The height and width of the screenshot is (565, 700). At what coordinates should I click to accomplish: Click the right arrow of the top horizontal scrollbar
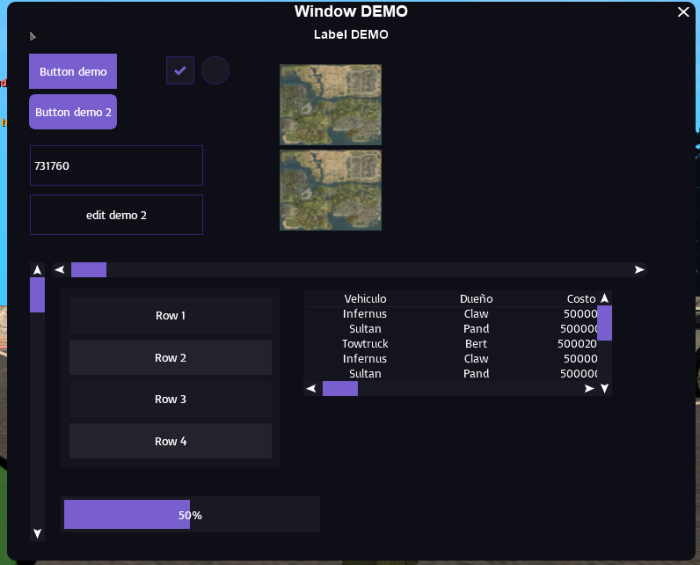(639, 270)
